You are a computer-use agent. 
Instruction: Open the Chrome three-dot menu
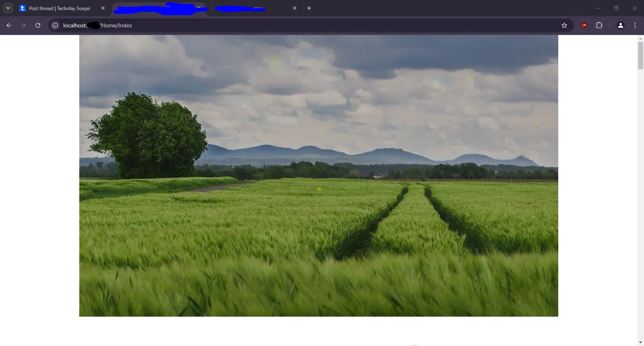(635, 25)
